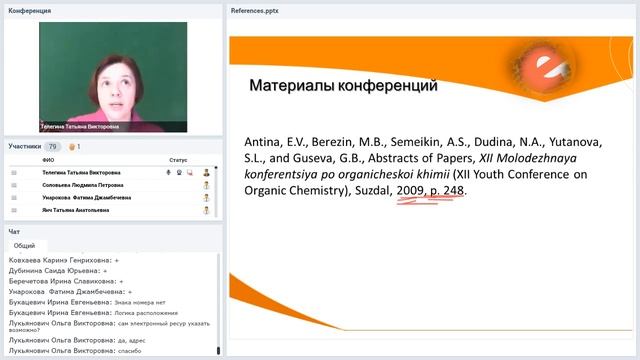640x360 pixels.
Task: Click the Участники panel title
Action: (24, 146)
